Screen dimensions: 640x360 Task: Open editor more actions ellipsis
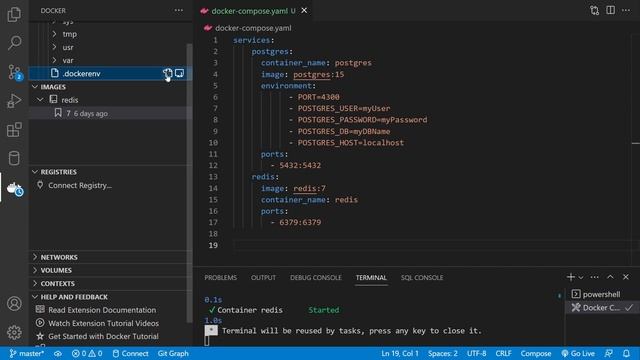(626, 10)
